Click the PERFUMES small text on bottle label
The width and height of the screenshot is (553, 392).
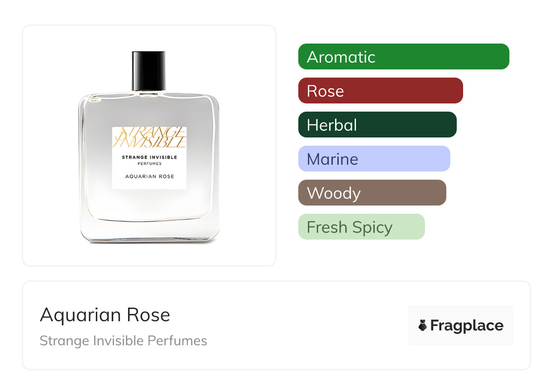(149, 164)
